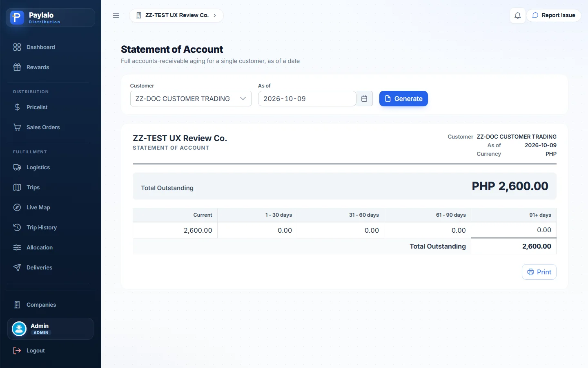Image resolution: width=588 pixels, height=368 pixels.
Task: Click the Paylalo Distribution logo
Action: pos(50,18)
